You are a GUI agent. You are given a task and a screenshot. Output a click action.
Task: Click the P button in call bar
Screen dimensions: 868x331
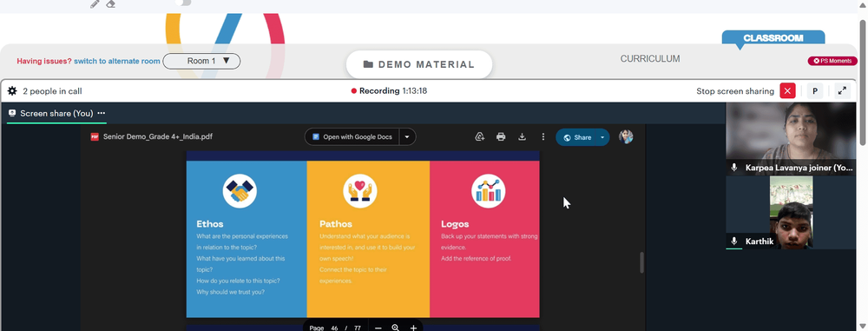click(815, 91)
